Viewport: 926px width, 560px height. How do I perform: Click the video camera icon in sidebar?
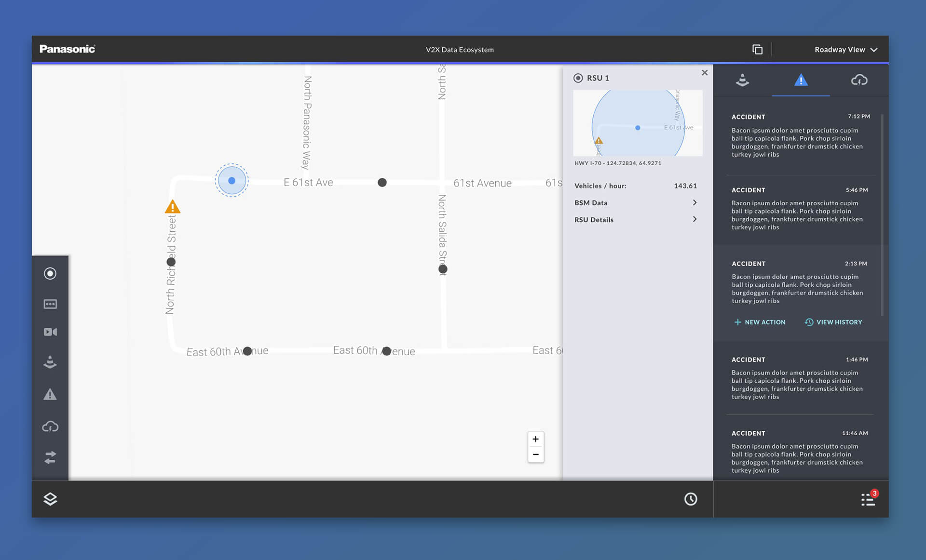[50, 332]
